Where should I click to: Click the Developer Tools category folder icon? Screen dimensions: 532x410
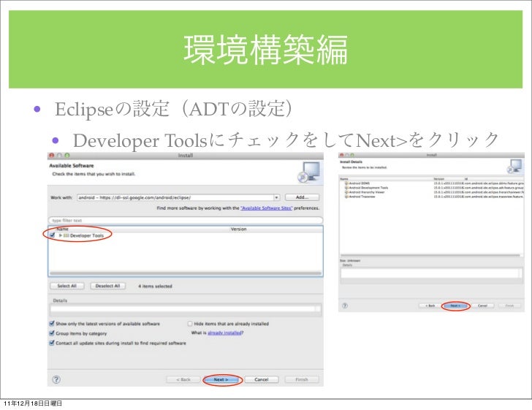click(x=66, y=235)
